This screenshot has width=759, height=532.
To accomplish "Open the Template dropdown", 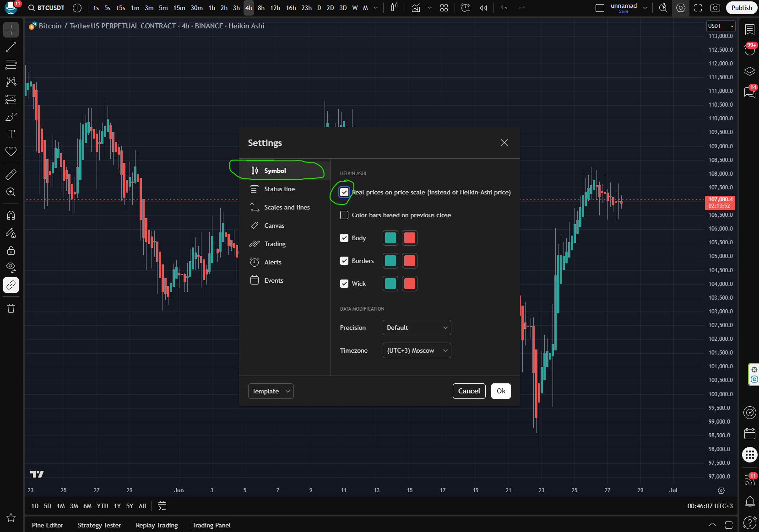I will coord(271,391).
